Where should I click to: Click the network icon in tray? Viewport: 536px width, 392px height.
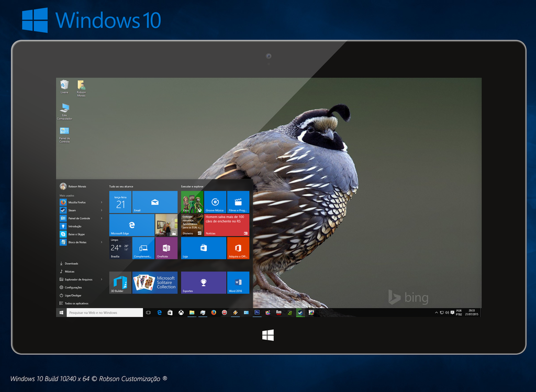point(442,312)
